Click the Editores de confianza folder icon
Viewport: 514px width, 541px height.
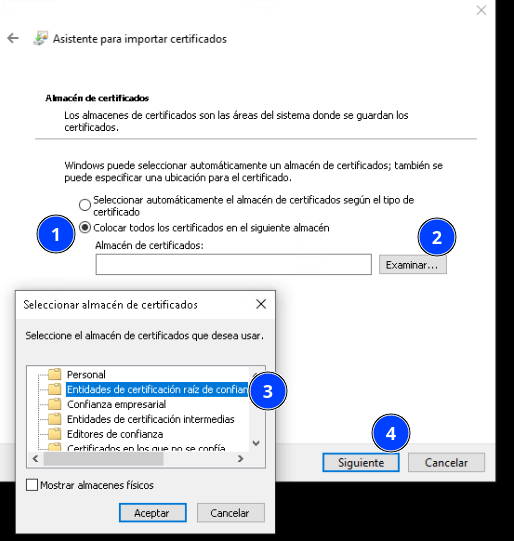tap(55, 433)
